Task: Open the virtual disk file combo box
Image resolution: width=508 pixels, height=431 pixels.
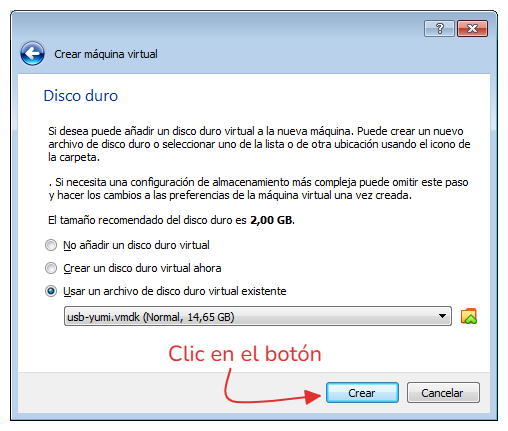Action: click(258, 316)
